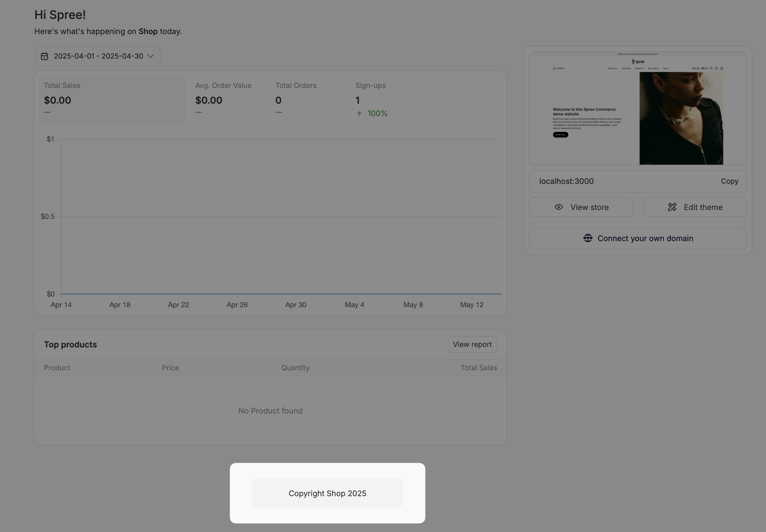Viewport: 766px width, 532px height.
Task: Click the www globe icon for domain
Action: point(588,238)
